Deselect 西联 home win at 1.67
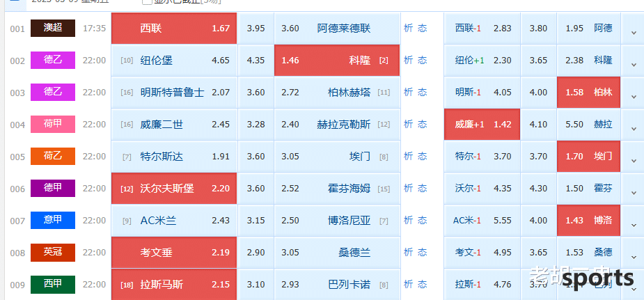The image size is (644, 300). [x=174, y=29]
